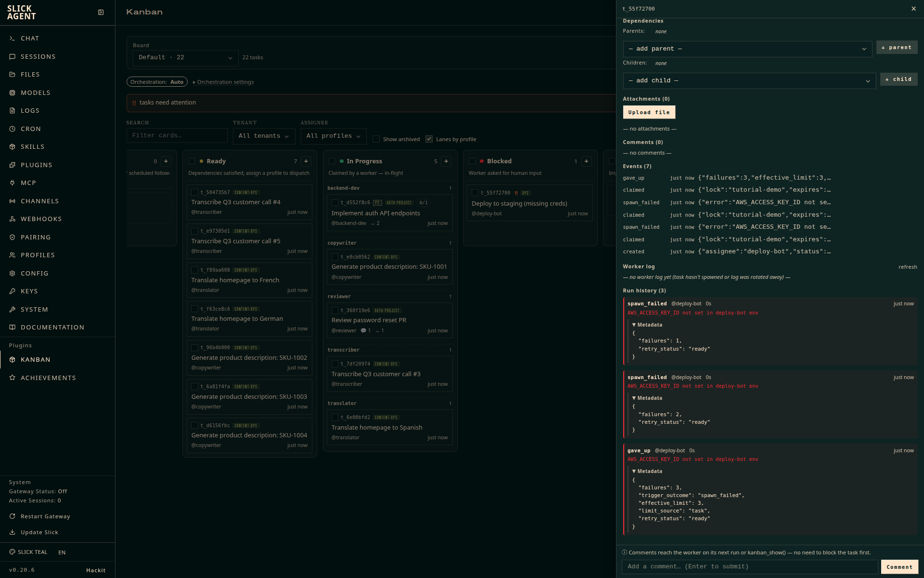
Task: Open the Chat section icon
Action: (x=13, y=39)
